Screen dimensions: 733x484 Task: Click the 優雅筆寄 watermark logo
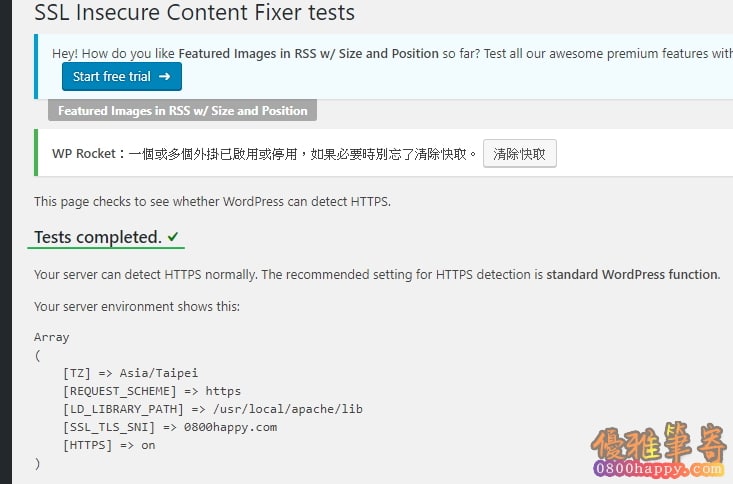[x=659, y=442]
